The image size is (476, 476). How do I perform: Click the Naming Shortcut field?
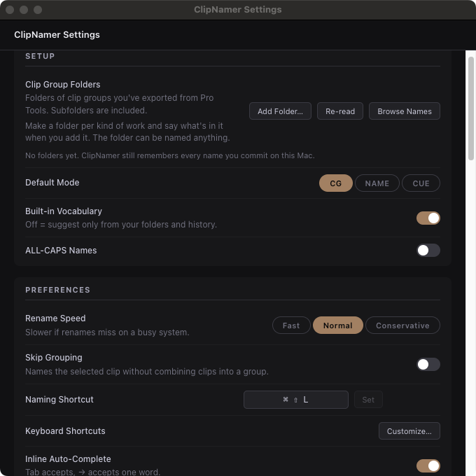[x=295, y=400]
